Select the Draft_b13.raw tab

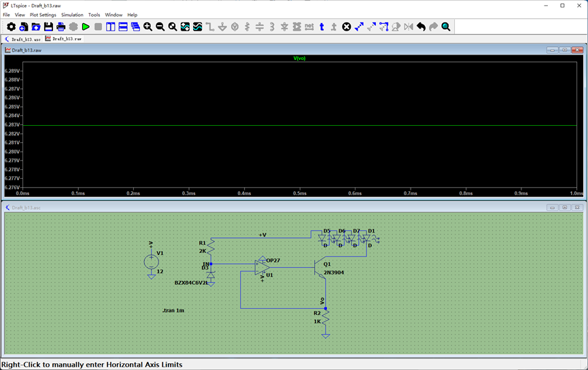(x=63, y=39)
